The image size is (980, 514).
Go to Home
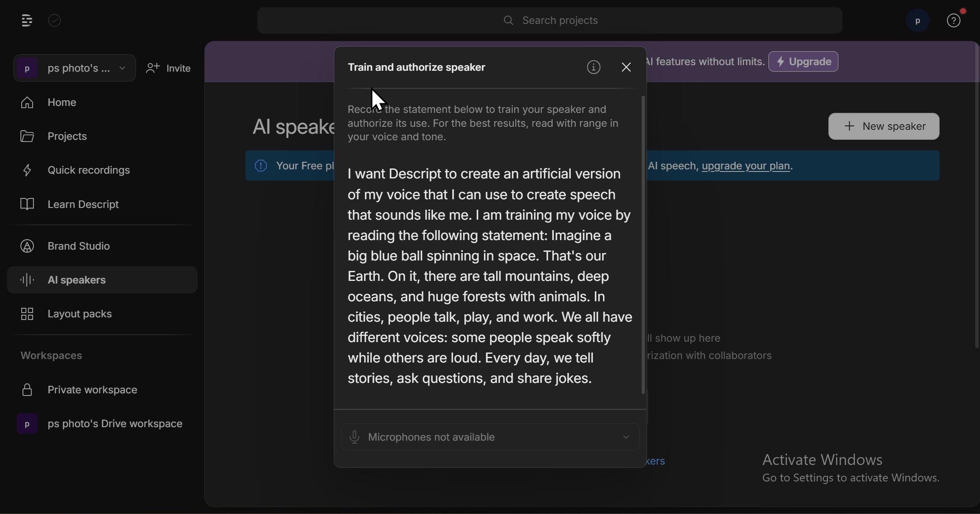point(102,102)
